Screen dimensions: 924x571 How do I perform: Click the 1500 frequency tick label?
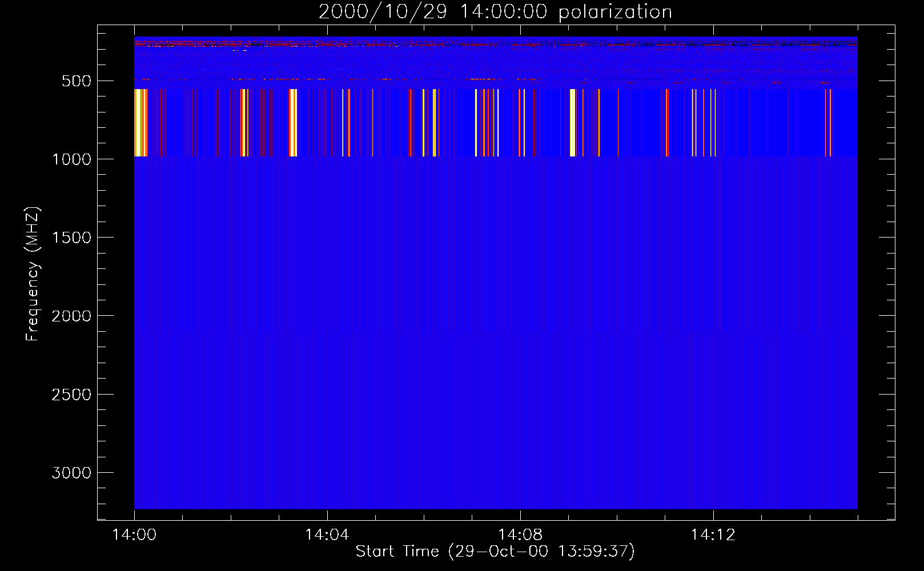pos(71,238)
